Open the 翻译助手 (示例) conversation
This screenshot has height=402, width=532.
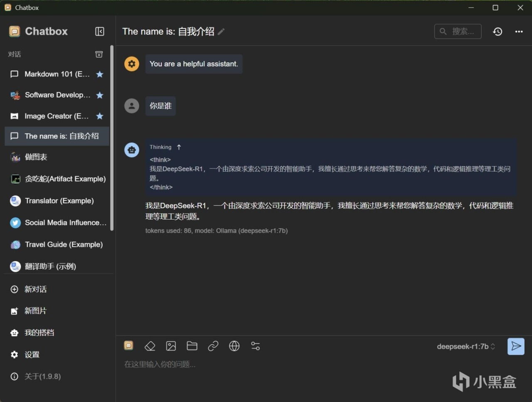[x=57, y=266]
